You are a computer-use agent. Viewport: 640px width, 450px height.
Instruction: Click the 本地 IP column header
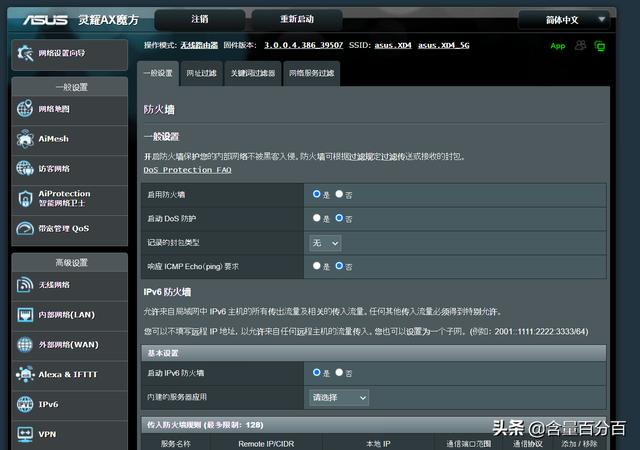(x=378, y=443)
